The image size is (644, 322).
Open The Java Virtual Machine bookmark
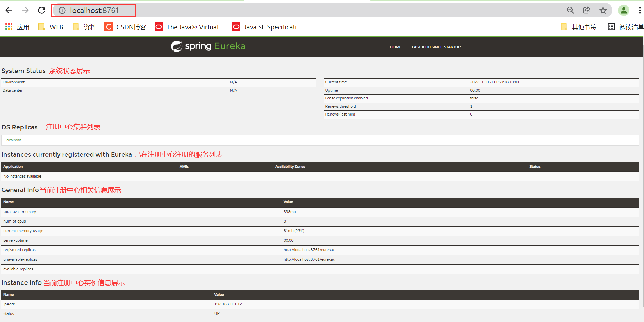coord(189,27)
